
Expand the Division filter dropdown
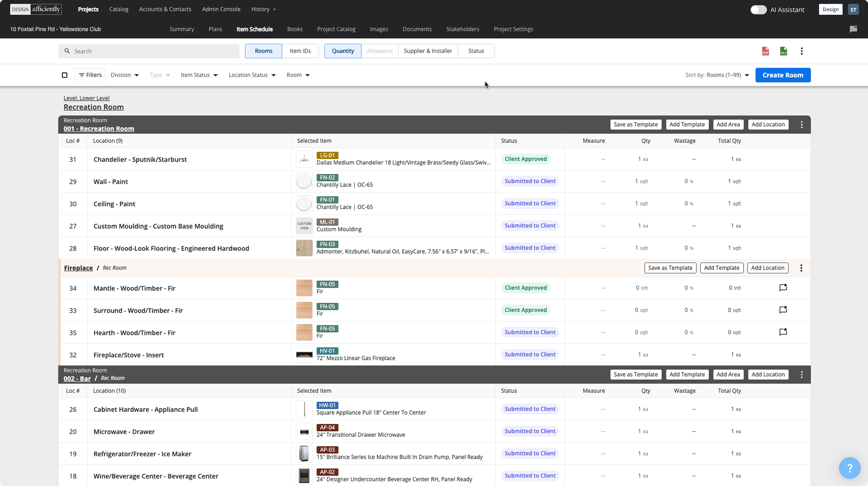click(124, 75)
